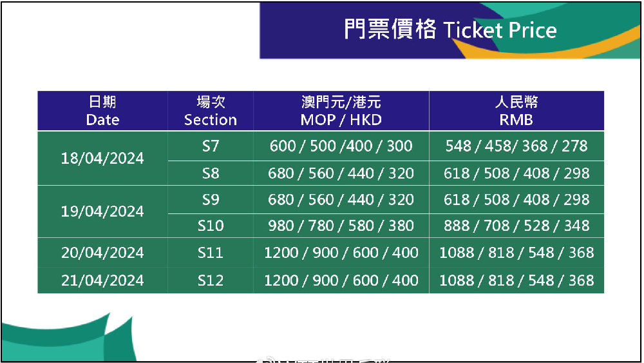Click the 20/04/2024 date cell

(102, 252)
